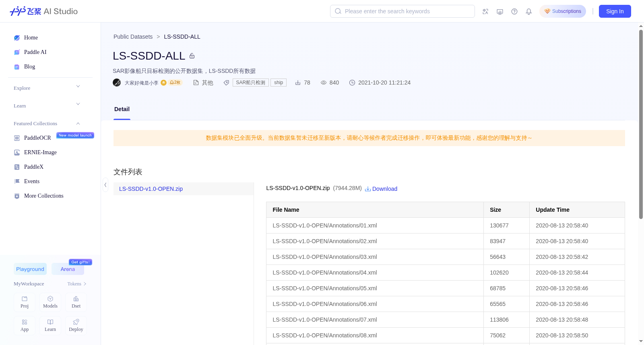Open the Deploy workspace tile

point(76,326)
